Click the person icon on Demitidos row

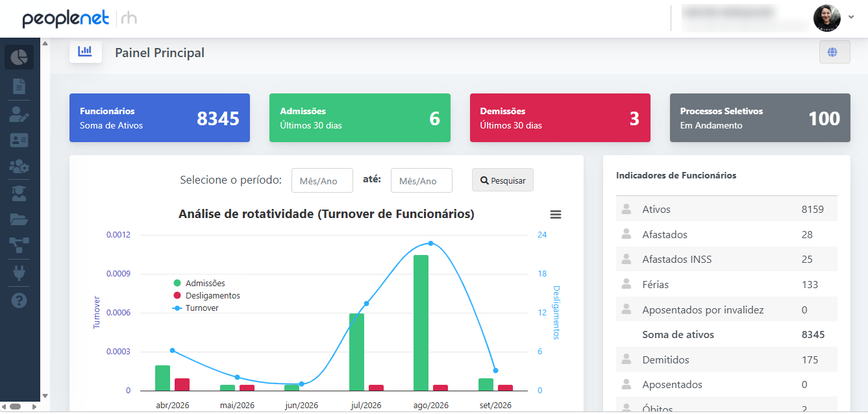coord(626,359)
